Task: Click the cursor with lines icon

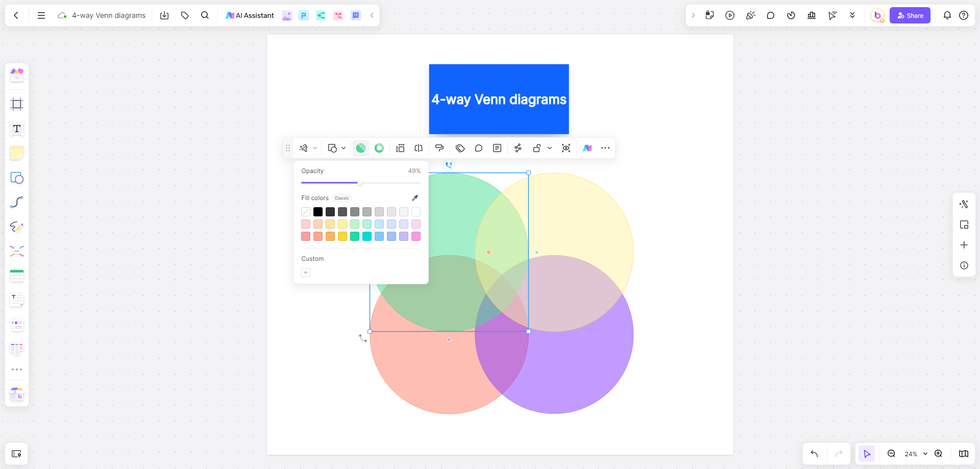Action: pos(832,15)
